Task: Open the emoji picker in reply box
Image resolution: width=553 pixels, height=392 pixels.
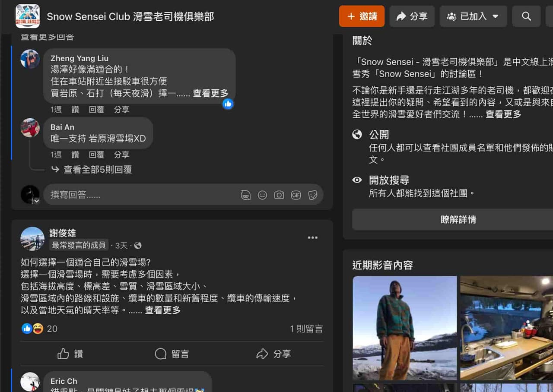Action: (262, 195)
